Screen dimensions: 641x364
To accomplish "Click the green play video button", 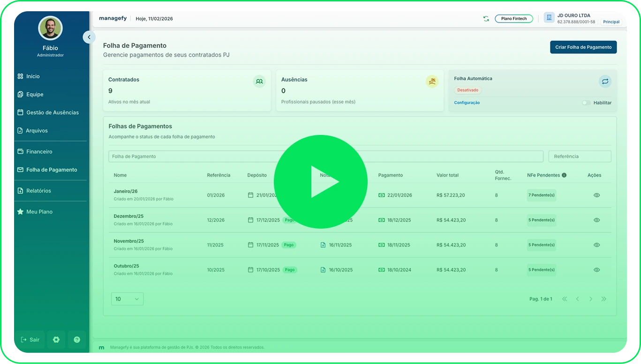I will (320, 182).
